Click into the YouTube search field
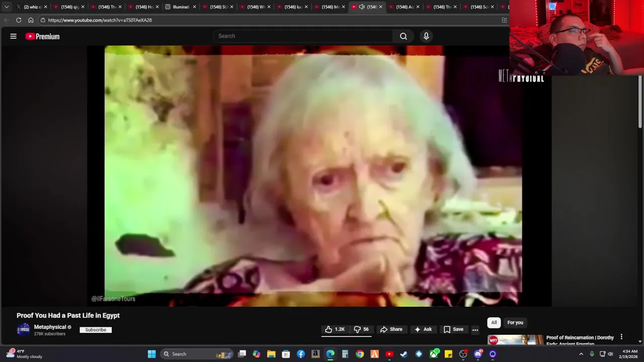The image size is (644, 362). [303, 36]
